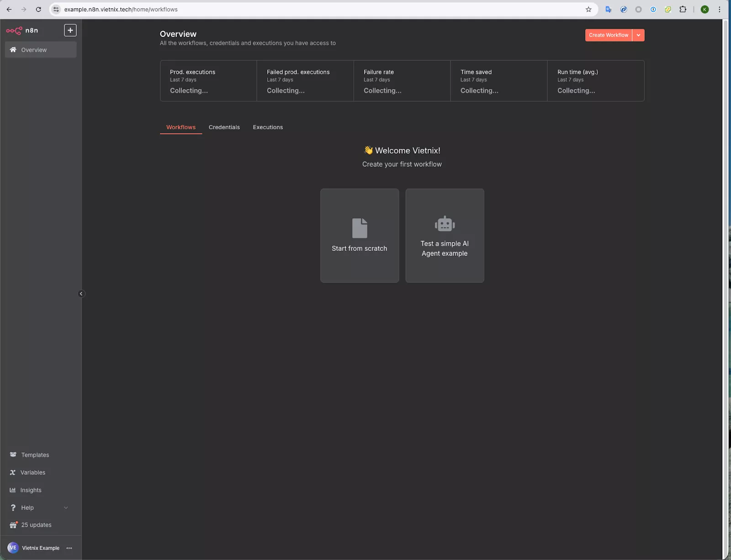Click the Create Workflow button

608,35
